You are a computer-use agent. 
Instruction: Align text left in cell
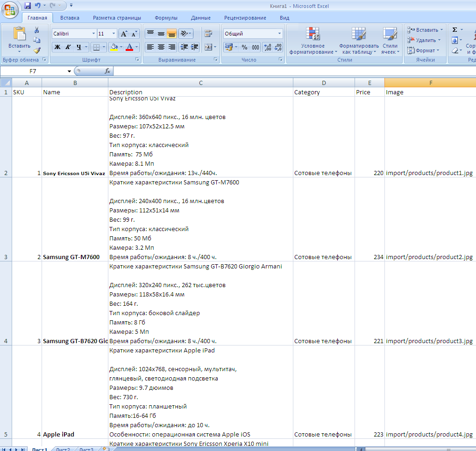coord(150,47)
